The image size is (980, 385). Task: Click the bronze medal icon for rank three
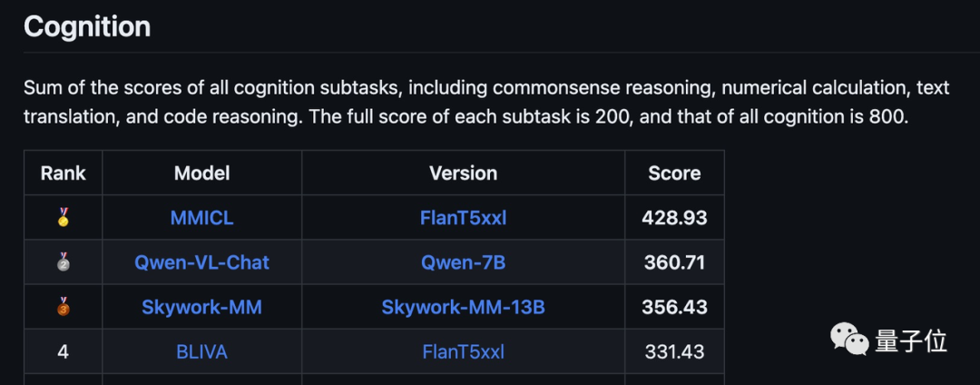click(64, 307)
